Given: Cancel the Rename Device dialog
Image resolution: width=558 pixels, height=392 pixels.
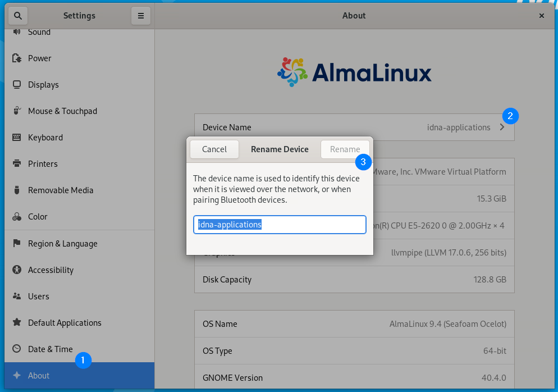Looking at the screenshot, I should 214,149.
